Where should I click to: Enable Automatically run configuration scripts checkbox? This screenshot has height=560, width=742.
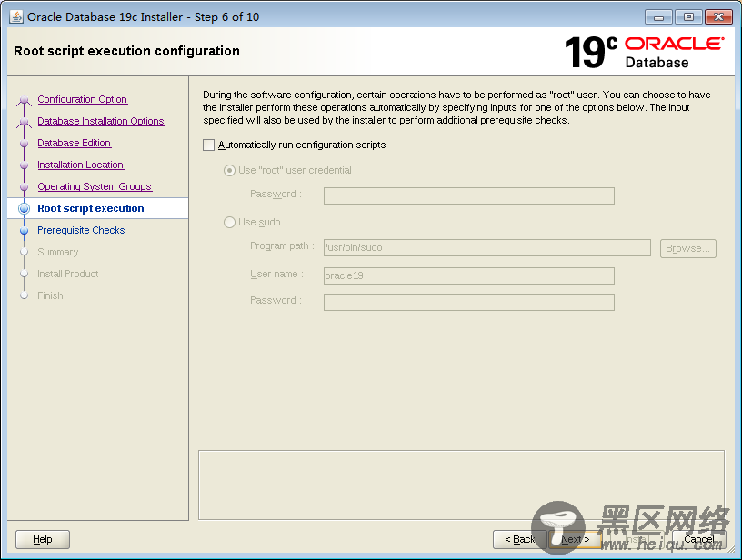tap(209, 145)
